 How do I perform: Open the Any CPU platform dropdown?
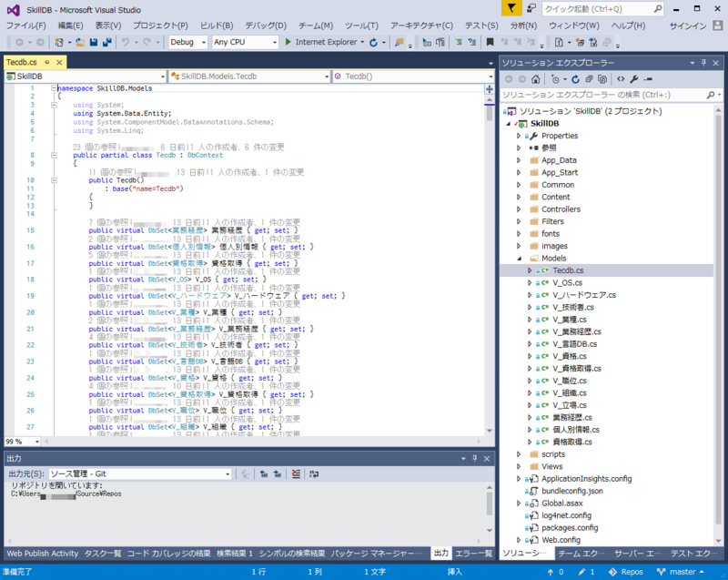click(x=245, y=42)
